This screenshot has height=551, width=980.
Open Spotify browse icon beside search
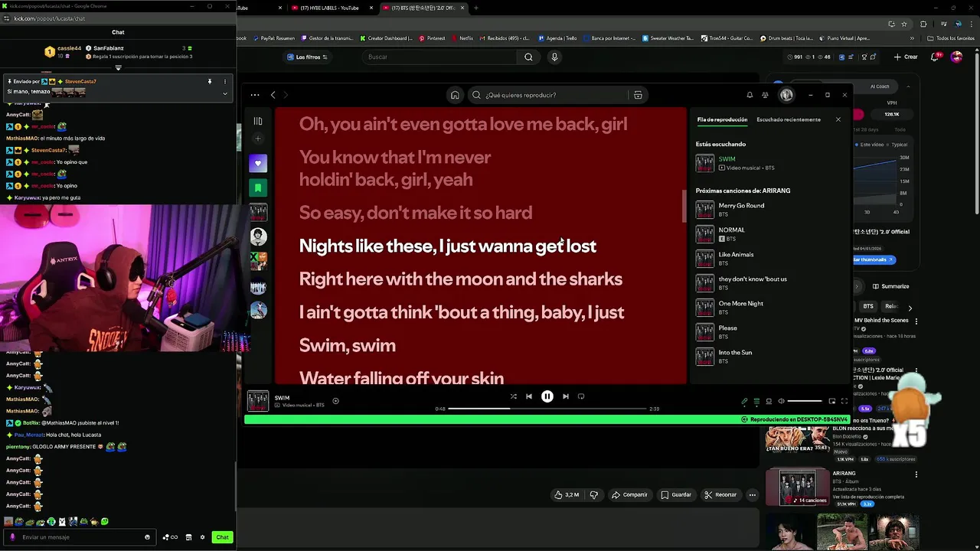(x=638, y=95)
